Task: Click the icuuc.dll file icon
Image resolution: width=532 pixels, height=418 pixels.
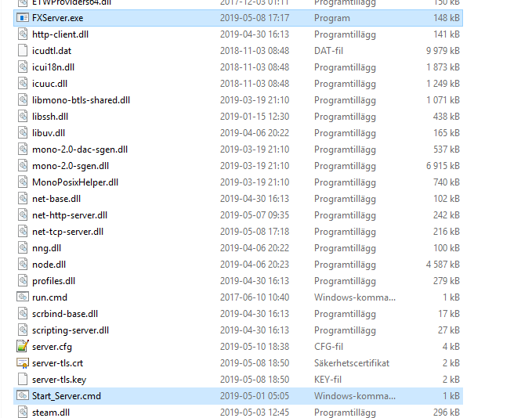Action: 23,84
